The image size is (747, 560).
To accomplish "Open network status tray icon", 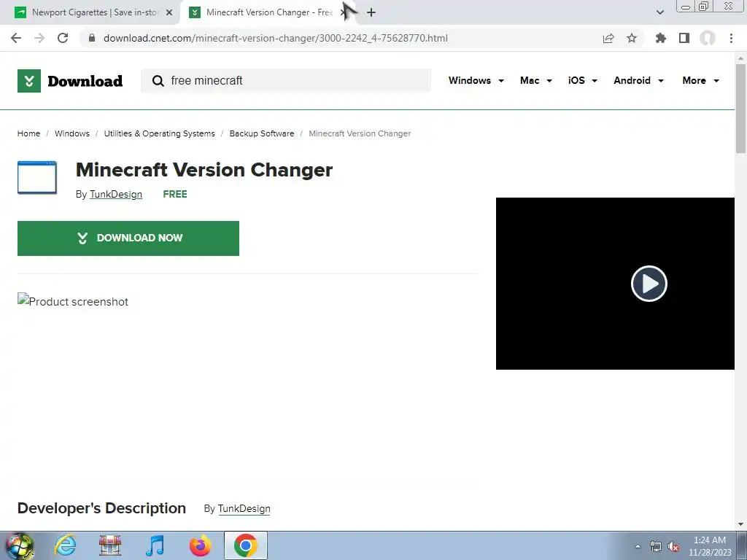I will tap(656, 546).
